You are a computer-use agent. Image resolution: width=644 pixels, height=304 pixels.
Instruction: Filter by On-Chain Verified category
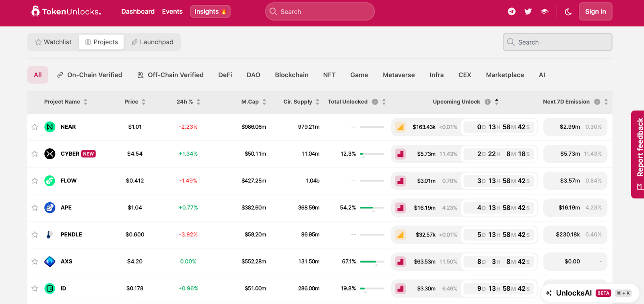(90, 75)
